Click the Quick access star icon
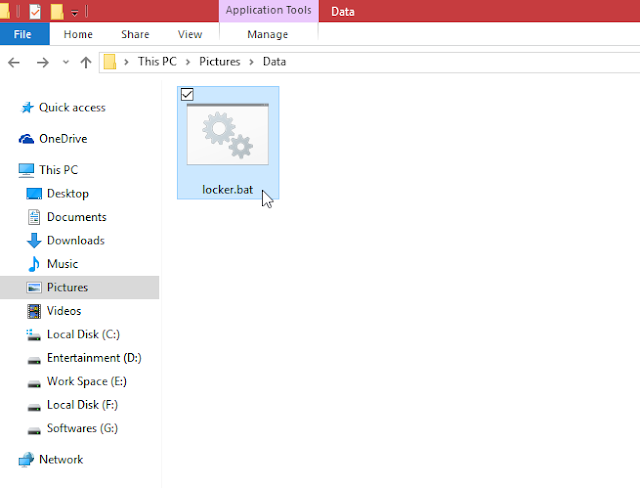The image size is (640, 488). 27,108
